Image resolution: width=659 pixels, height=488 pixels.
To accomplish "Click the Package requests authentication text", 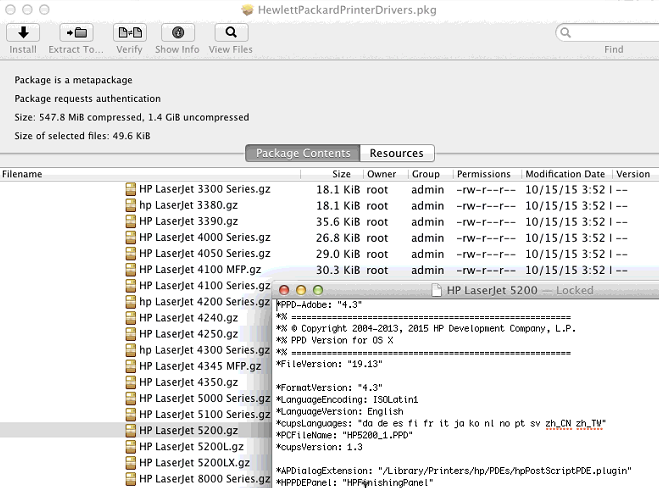I will point(87,98).
